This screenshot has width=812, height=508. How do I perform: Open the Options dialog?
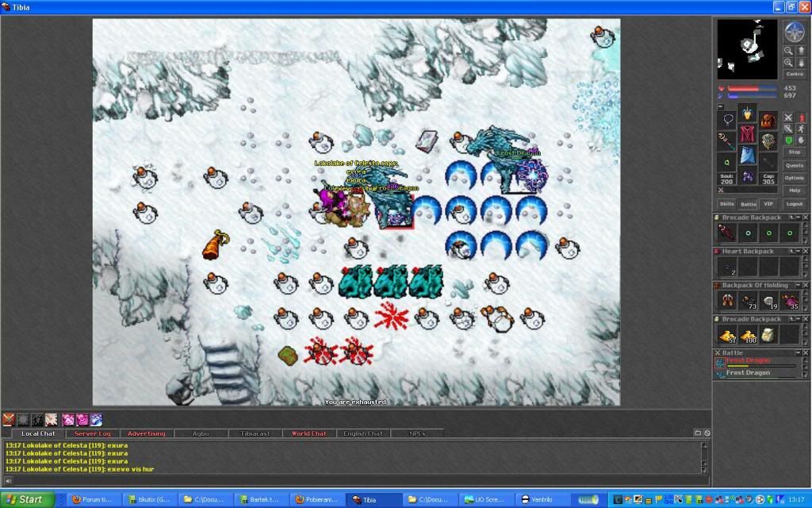(x=795, y=178)
